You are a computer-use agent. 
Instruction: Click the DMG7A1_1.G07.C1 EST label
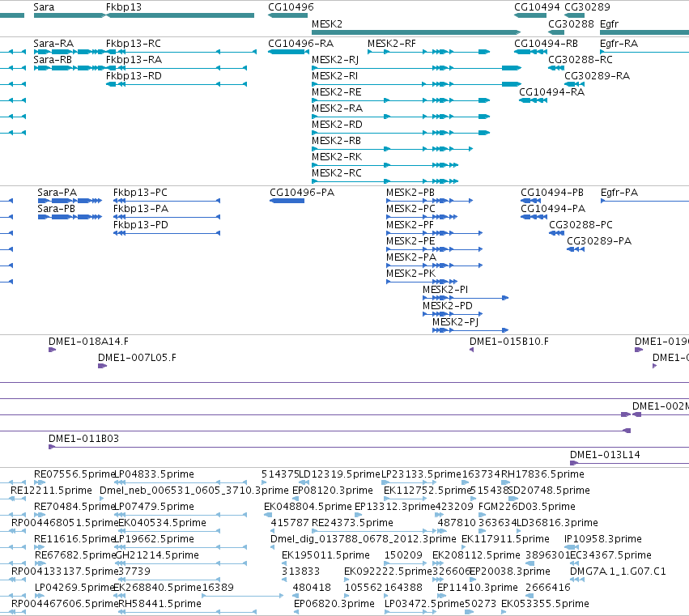[618, 571]
